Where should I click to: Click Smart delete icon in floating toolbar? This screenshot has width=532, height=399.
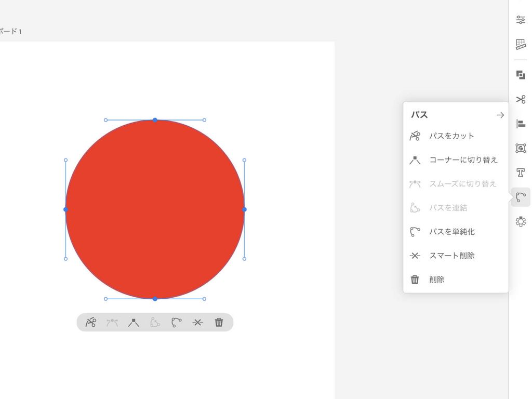point(197,322)
